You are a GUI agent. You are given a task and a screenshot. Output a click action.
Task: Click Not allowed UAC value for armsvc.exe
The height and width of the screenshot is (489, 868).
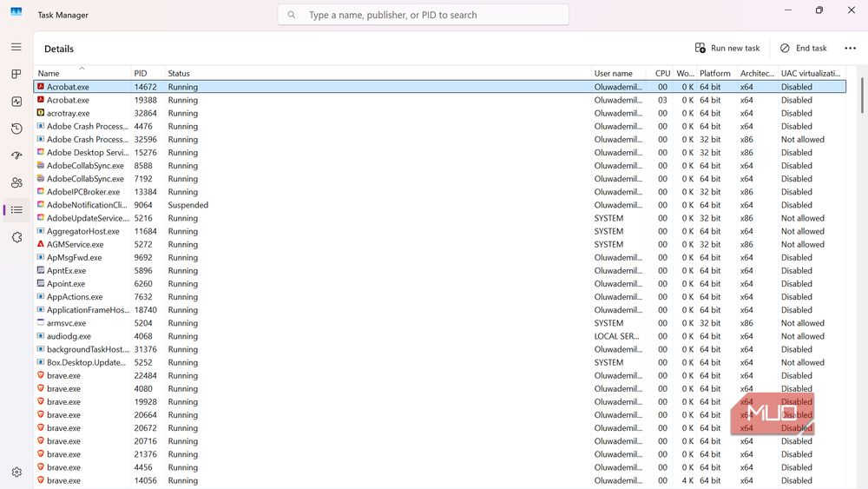coord(803,323)
